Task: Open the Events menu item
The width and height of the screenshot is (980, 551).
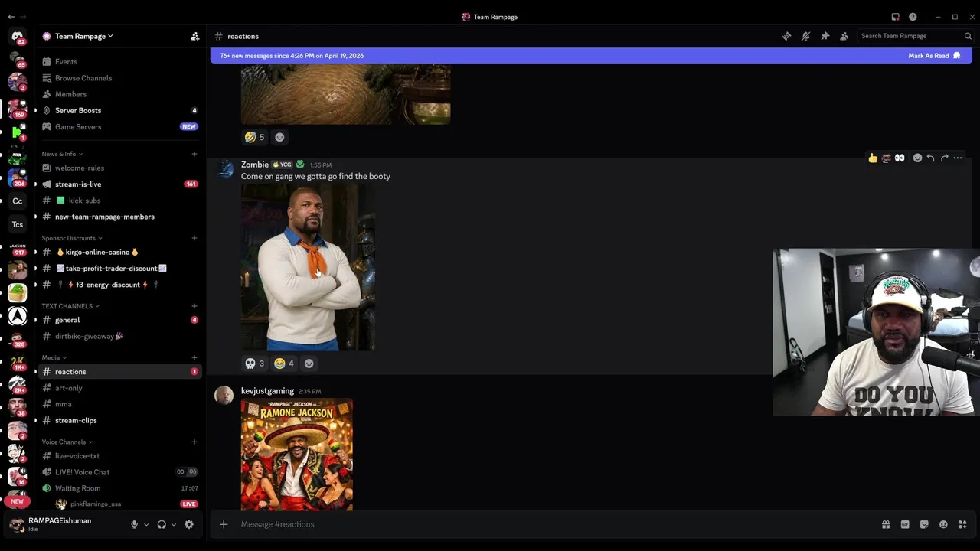Action: (119, 61)
